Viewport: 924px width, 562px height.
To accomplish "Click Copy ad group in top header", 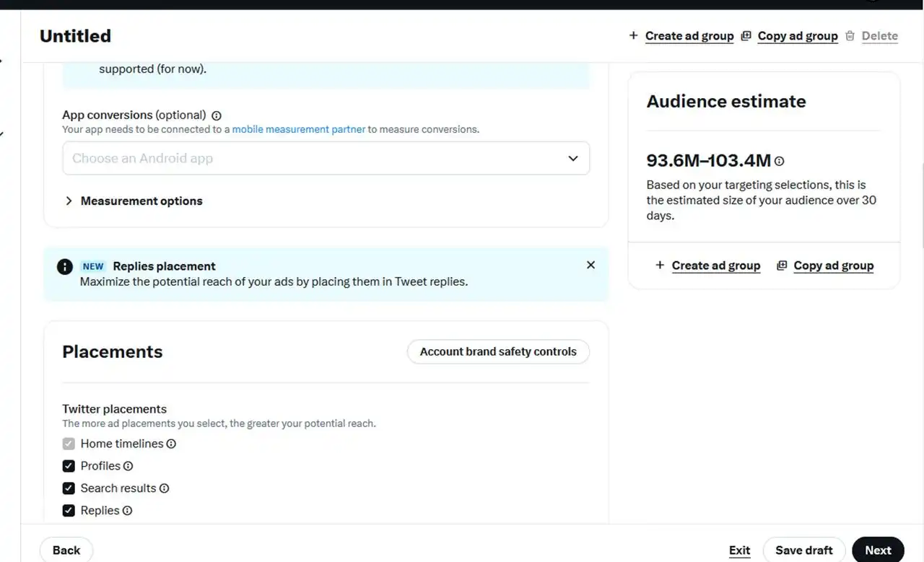I will pyautogui.click(x=798, y=36).
